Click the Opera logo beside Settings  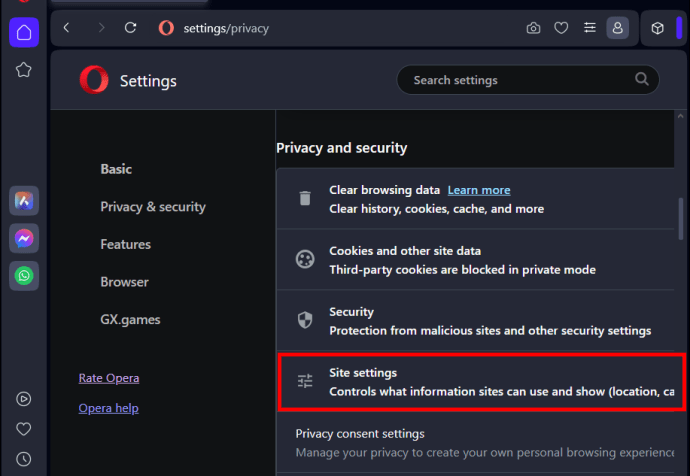pos(94,80)
